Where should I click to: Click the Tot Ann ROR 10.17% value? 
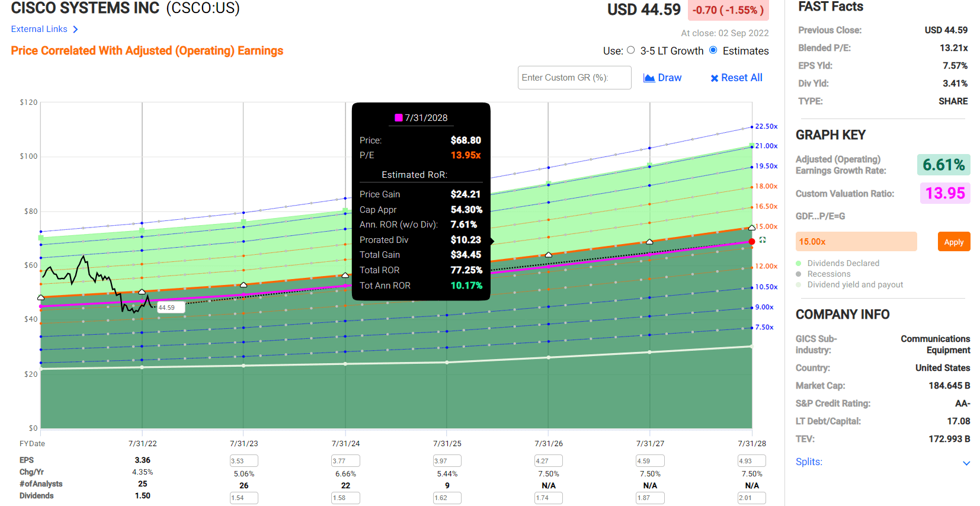pyautogui.click(x=466, y=286)
